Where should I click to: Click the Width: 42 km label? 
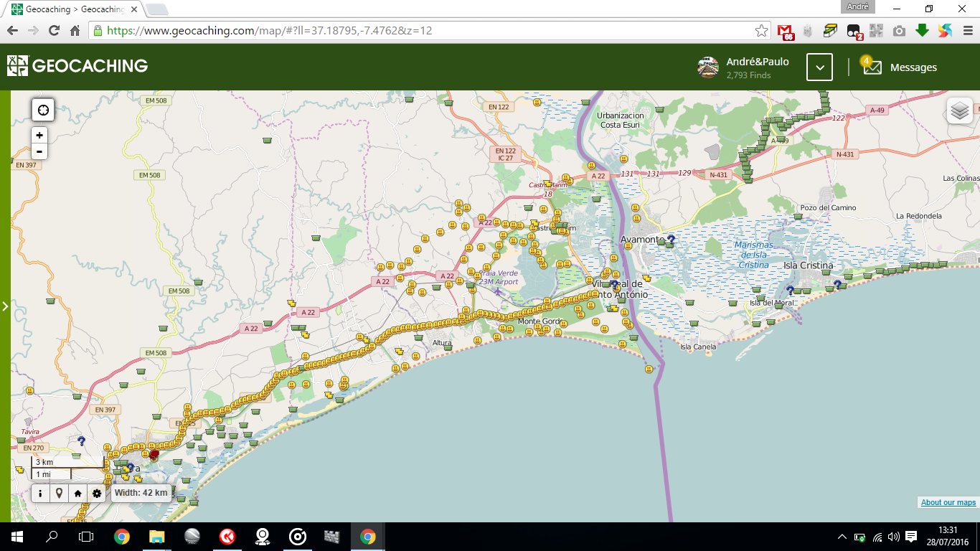click(x=141, y=493)
